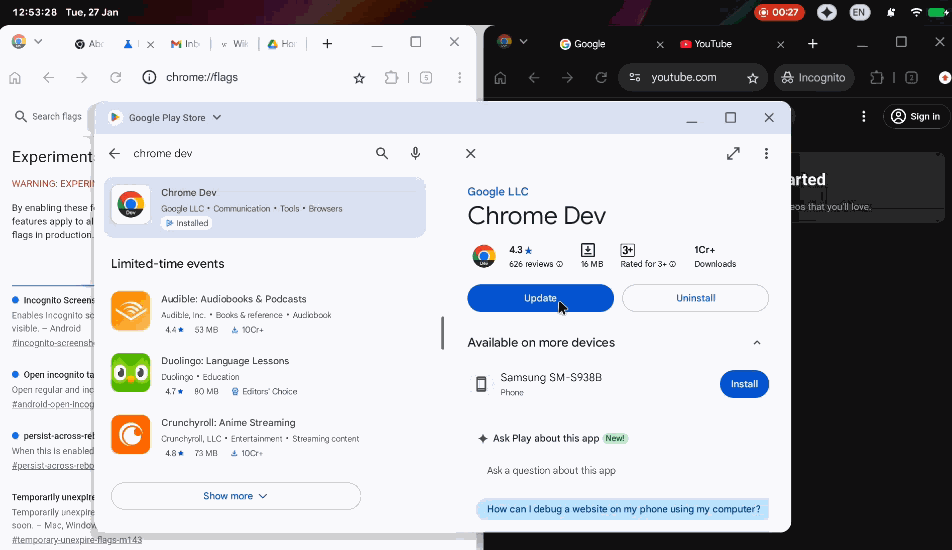Click the Play Store search magnifier icon

click(381, 154)
